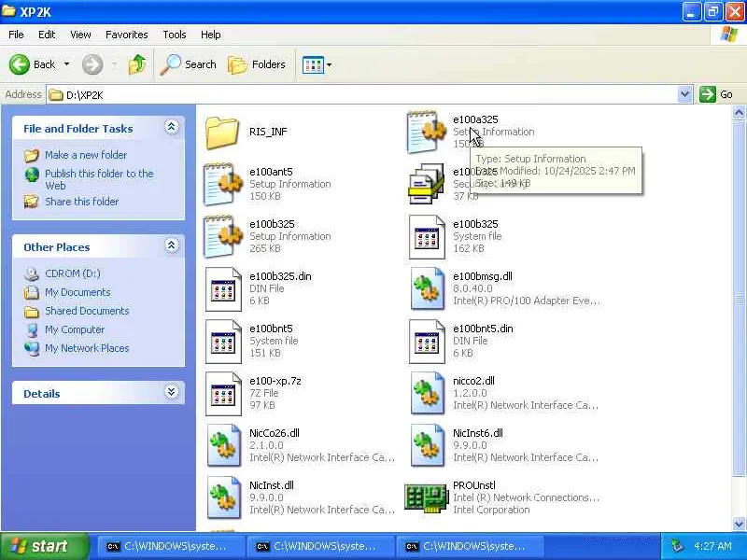Image resolution: width=747 pixels, height=560 pixels.
Task: Toggle the Folders pane
Action: point(256,64)
